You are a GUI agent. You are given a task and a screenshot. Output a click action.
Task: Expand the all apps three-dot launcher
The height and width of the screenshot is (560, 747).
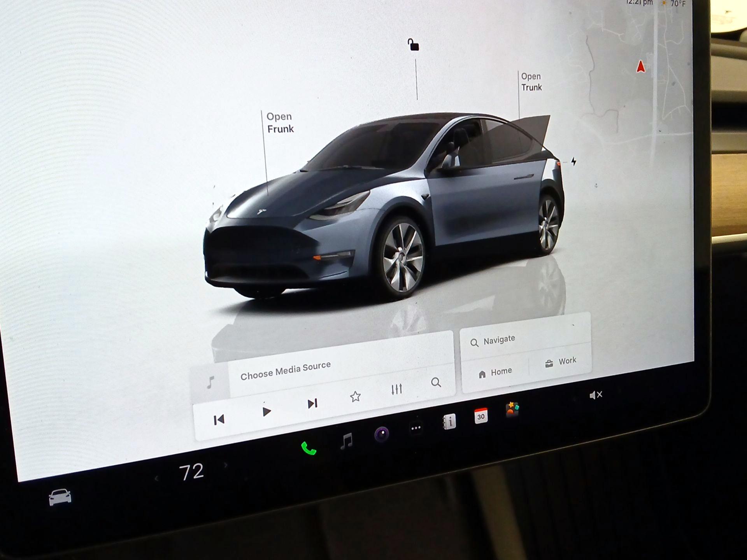pos(416,428)
